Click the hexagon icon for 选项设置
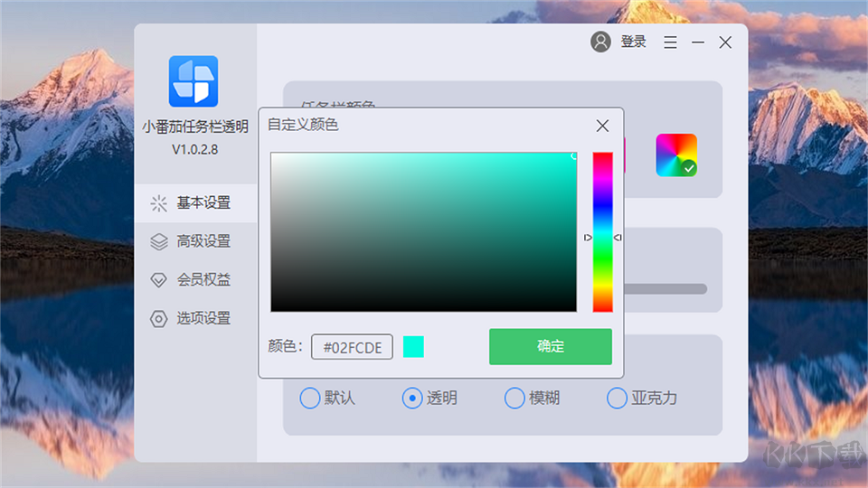 [159, 318]
